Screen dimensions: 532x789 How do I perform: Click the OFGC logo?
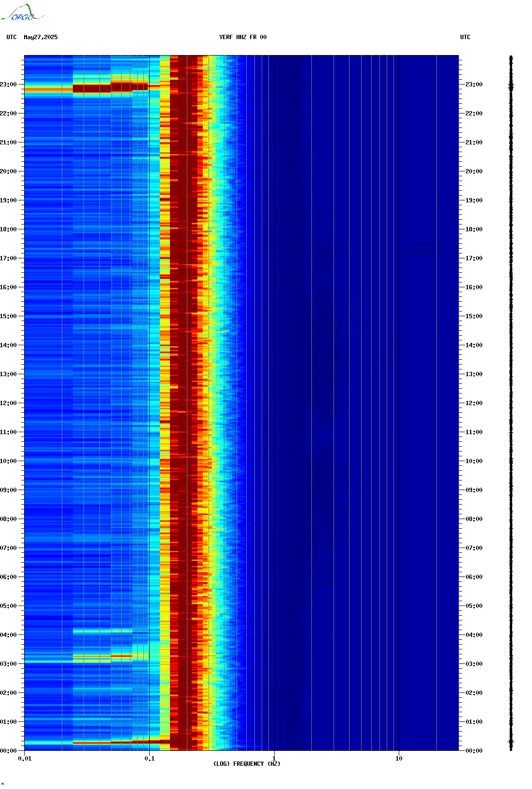pyautogui.click(x=22, y=12)
